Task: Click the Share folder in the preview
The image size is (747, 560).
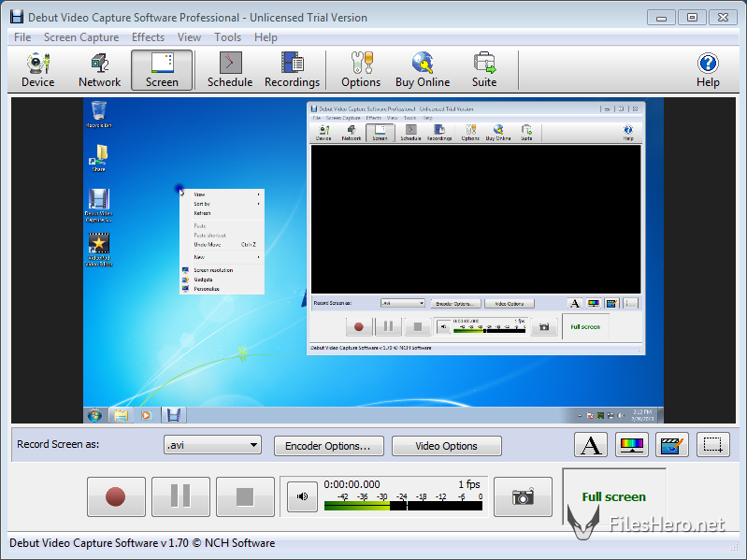Action: tap(98, 158)
